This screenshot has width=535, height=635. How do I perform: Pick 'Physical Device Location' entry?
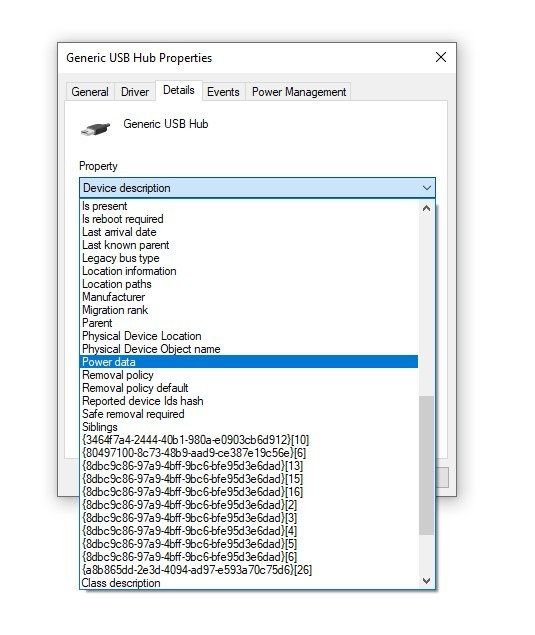(249, 336)
